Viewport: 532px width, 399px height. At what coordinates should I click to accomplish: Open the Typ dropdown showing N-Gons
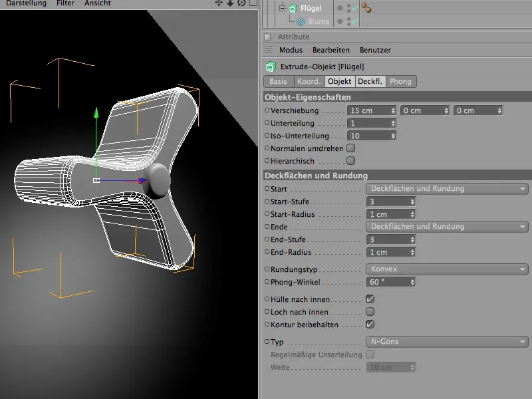pos(446,342)
